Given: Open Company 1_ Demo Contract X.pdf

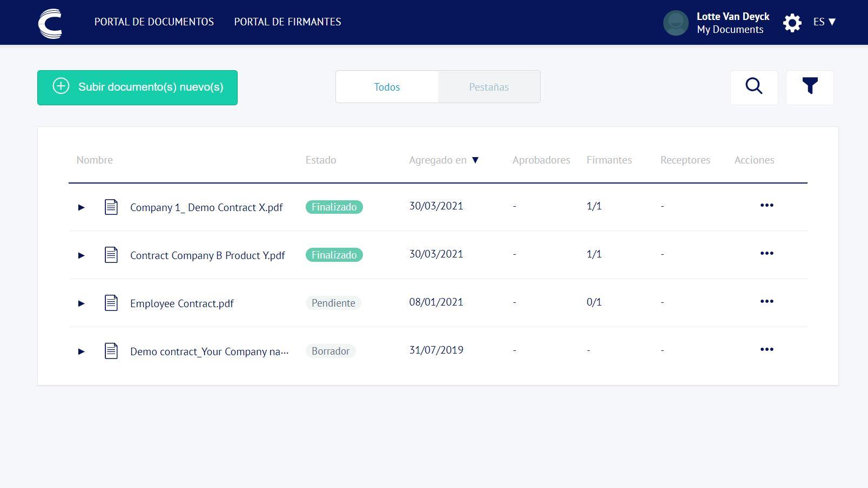Looking at the screenshot, I should pyautogui.click(x=206, y=207).
